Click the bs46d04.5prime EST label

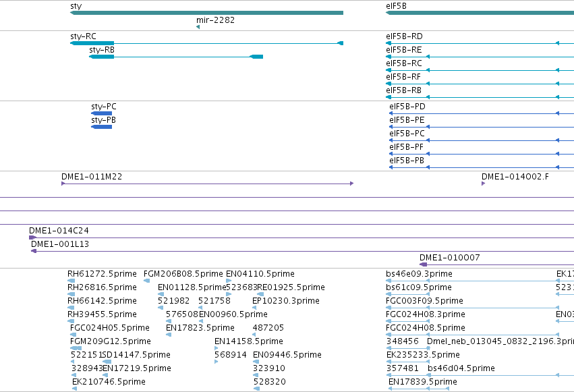(461, 368)
